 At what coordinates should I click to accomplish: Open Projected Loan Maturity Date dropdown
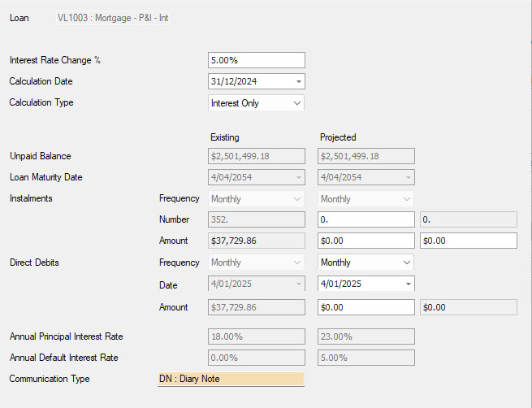pyautogui.click(x=409, y=177)
